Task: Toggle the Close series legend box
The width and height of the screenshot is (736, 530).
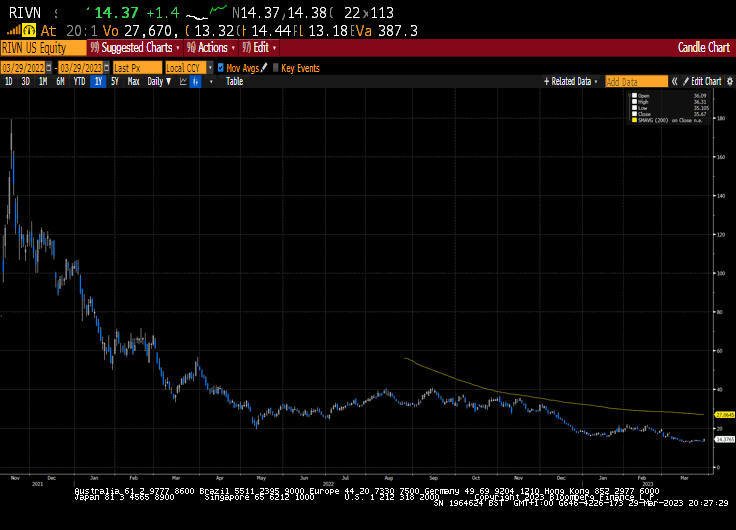Action: [x=635, y=114]
